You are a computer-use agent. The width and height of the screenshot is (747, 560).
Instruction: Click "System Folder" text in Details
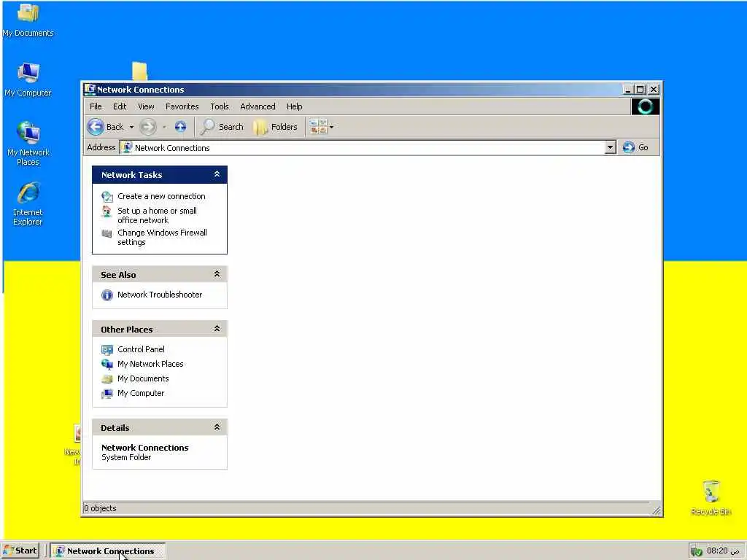coord(126,457)
